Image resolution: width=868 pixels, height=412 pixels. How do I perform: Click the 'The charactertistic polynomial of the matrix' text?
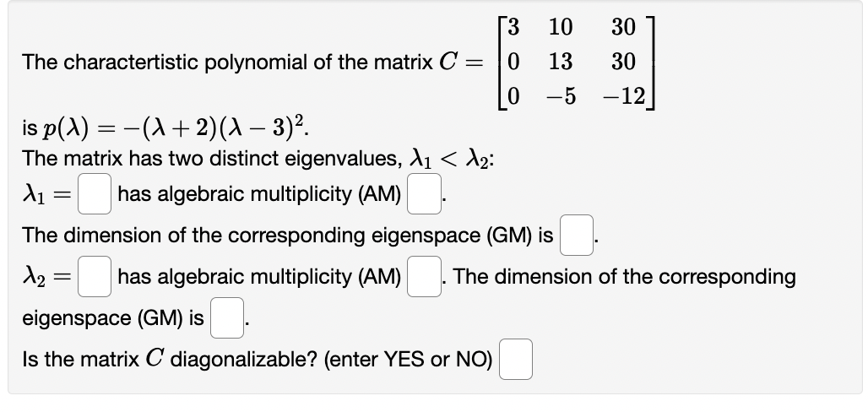tap(228, 62)
